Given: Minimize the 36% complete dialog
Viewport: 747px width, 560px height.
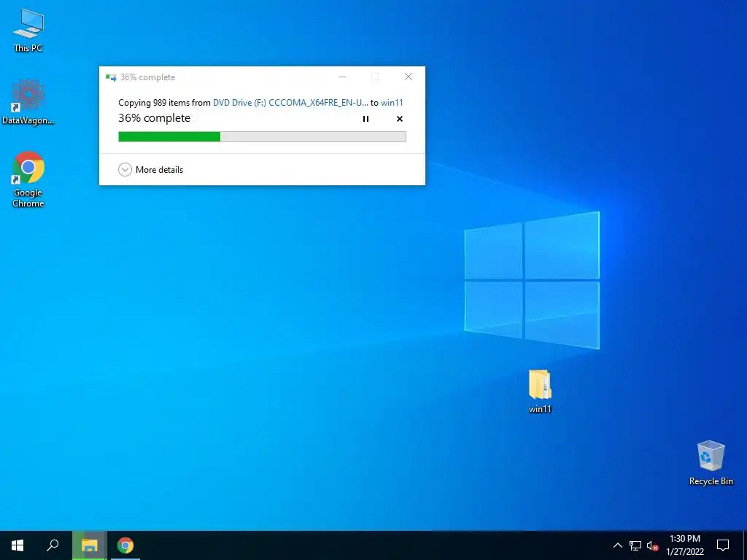Looking at the screenshot, I should tap(342, 77).
